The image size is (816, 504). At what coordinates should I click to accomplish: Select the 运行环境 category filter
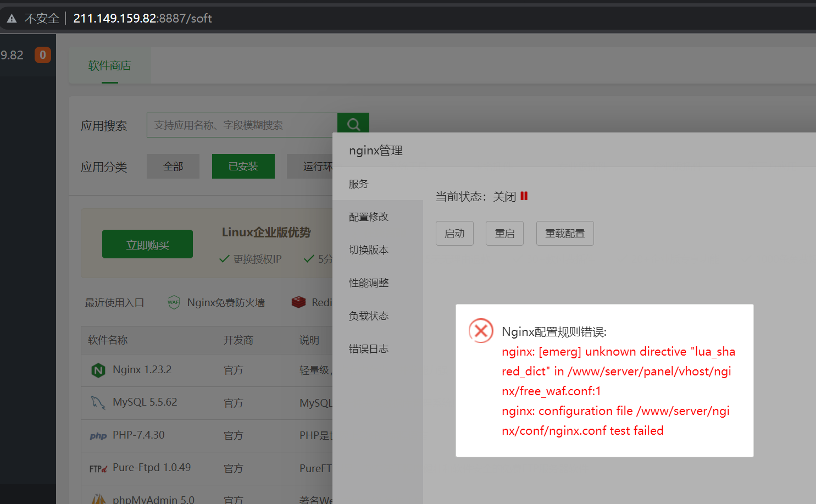pos(310,166)
